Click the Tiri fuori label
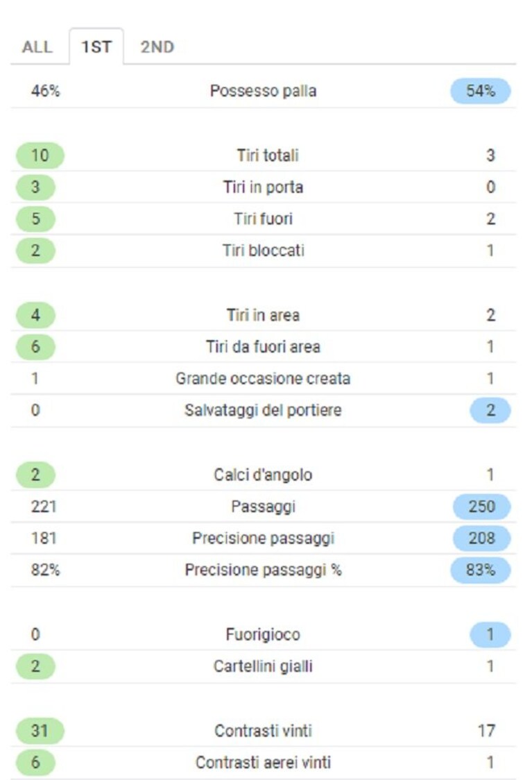The height and width of the screenshot is (780, 532). pyautogui.click(x=263, y=219)
